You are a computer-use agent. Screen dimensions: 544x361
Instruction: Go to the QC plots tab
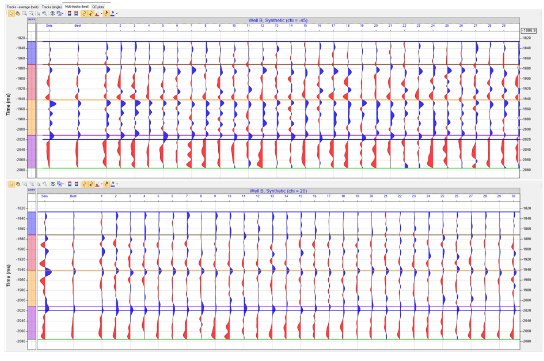click(x=98, y=7)
